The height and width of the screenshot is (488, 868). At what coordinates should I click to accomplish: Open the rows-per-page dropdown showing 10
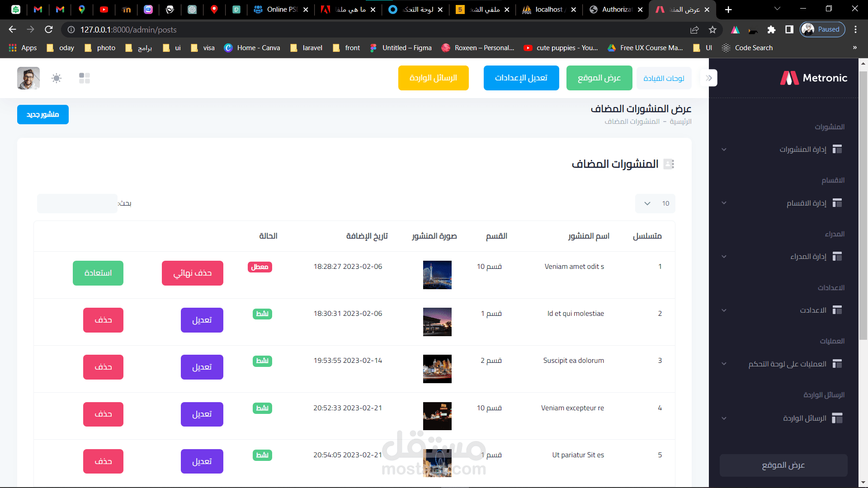tap(655, 203)
